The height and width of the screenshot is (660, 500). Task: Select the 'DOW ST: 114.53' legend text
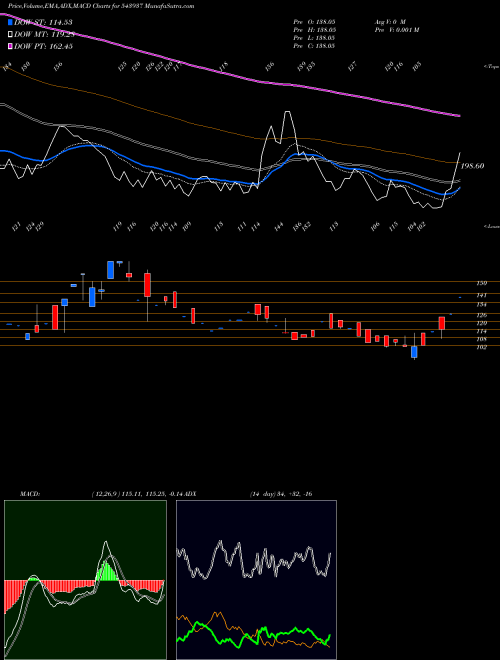pyautogui.click(x=43, y=22)
